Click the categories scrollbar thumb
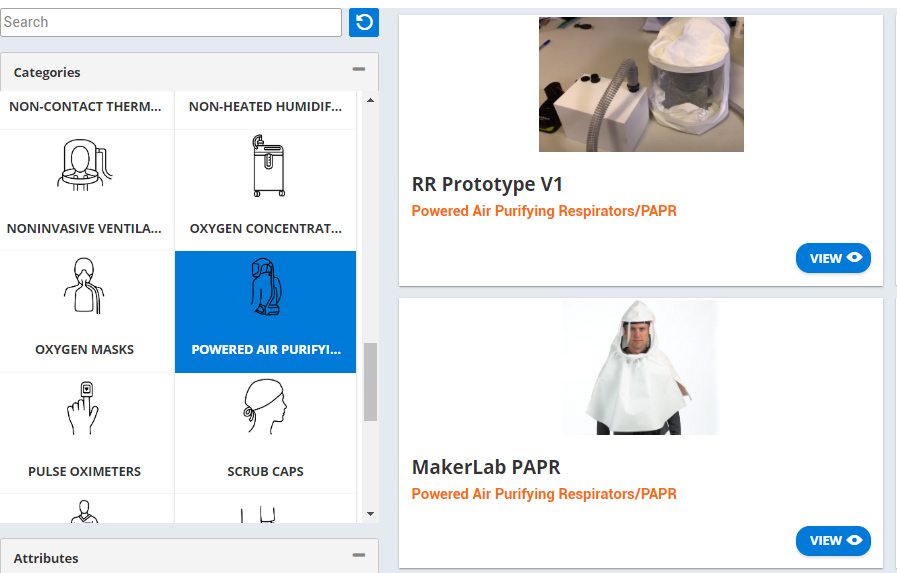Screen dimensions: 897x573 tap(370, 382)
